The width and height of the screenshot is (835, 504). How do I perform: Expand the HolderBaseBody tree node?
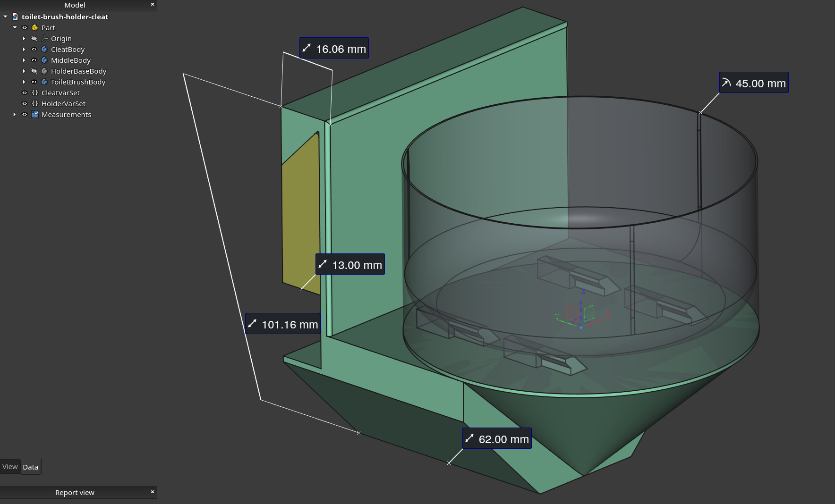pyautogui.click(x=24, y=71)
